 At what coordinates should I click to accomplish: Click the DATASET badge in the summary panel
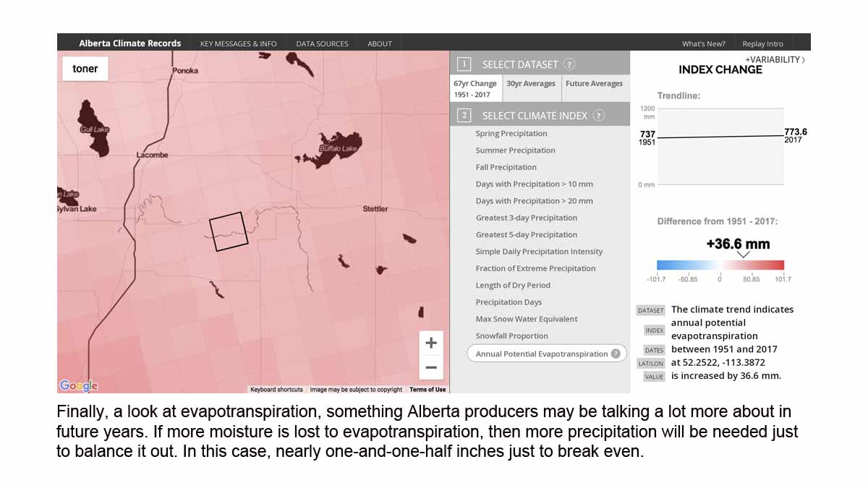(650, 309)
